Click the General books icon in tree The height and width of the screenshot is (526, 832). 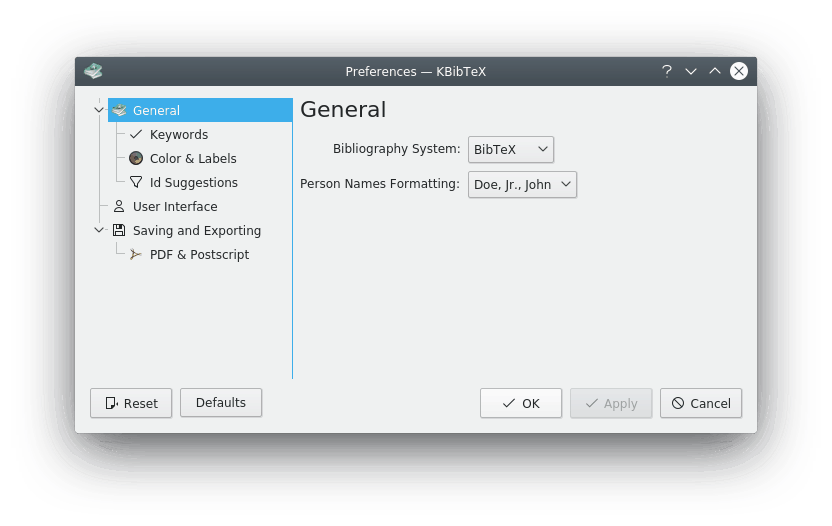pyautogui.click(x=119, y=110)
